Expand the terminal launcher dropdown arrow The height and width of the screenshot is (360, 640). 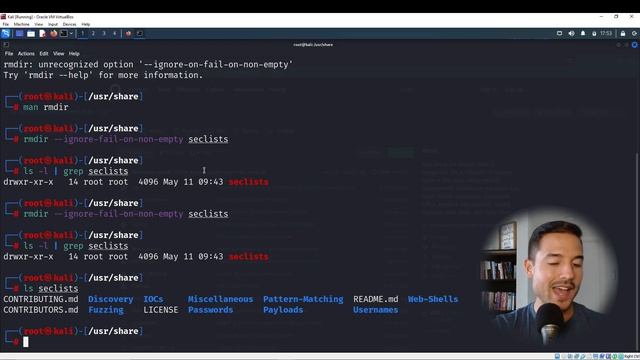point(71,33)
